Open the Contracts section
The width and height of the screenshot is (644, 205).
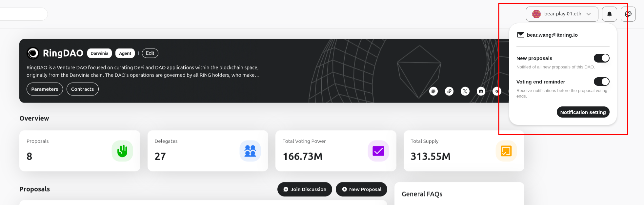[82, 89]
